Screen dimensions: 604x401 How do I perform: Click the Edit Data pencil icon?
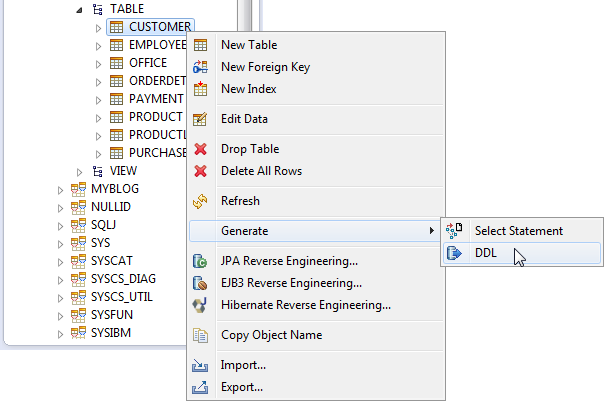[x=200, y=119]
